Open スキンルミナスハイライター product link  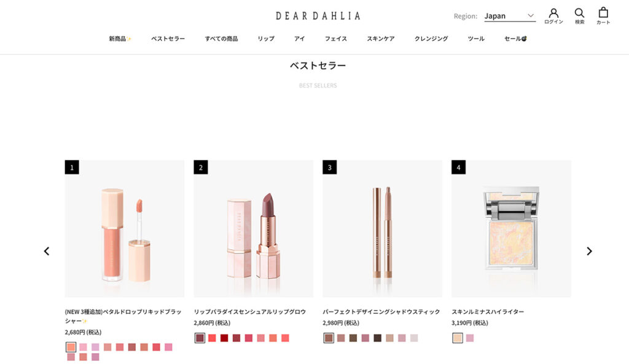tap(487, 311)
